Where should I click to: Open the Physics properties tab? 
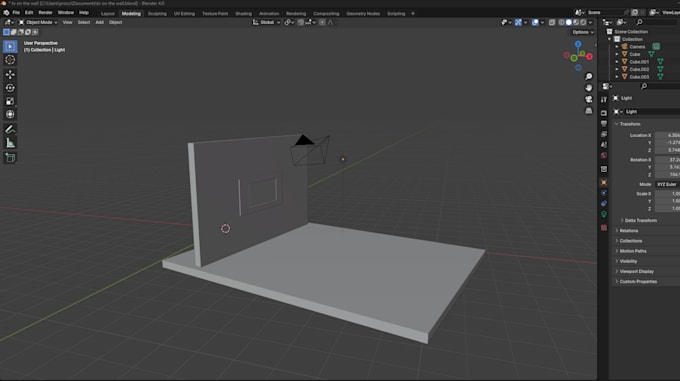pyautogui.click(x=604, y=193)
